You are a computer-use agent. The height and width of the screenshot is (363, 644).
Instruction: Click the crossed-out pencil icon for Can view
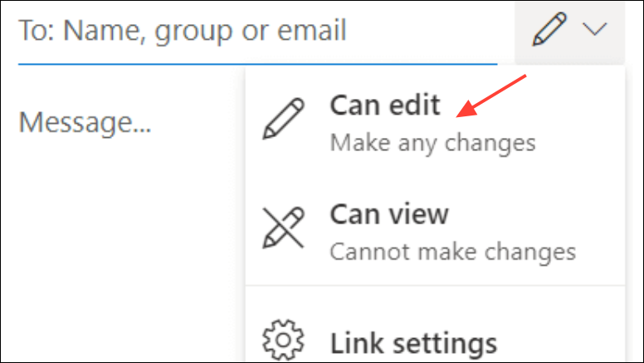pos(283,228)
